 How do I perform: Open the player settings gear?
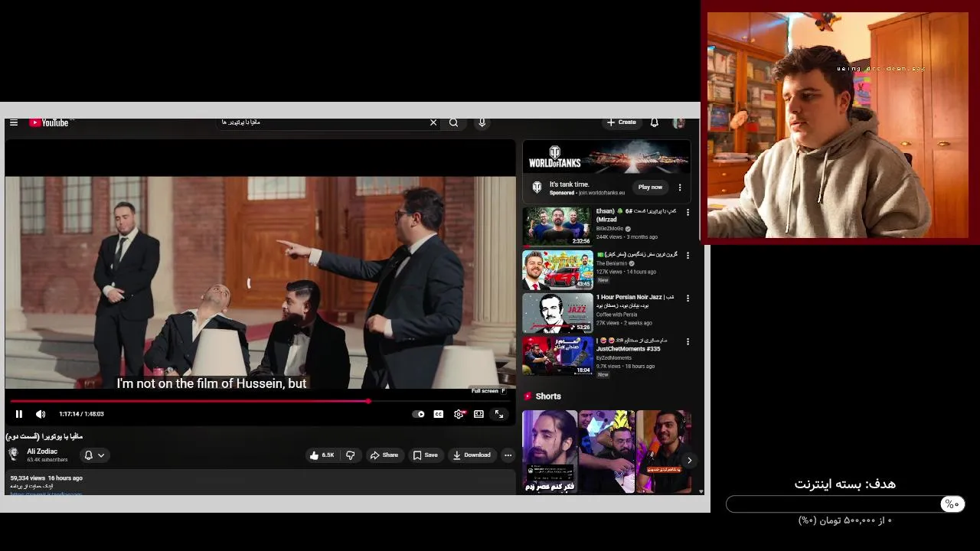[x=459, y=414]
